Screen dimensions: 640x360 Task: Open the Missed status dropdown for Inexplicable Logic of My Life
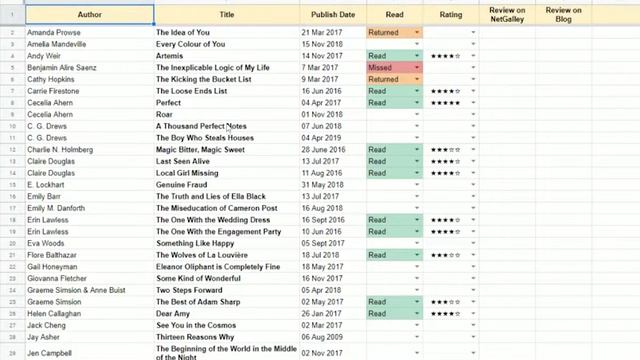pyautogui.click(x=417, y=67)
